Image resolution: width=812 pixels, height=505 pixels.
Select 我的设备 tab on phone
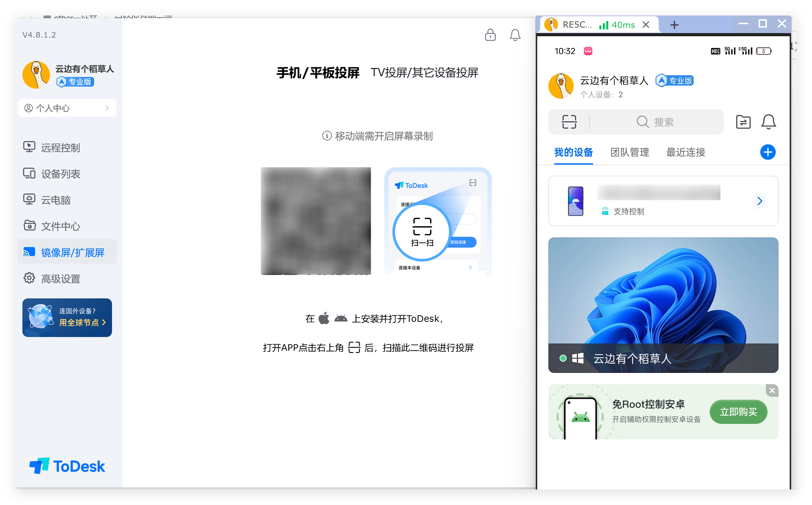[x=574, y=152]
